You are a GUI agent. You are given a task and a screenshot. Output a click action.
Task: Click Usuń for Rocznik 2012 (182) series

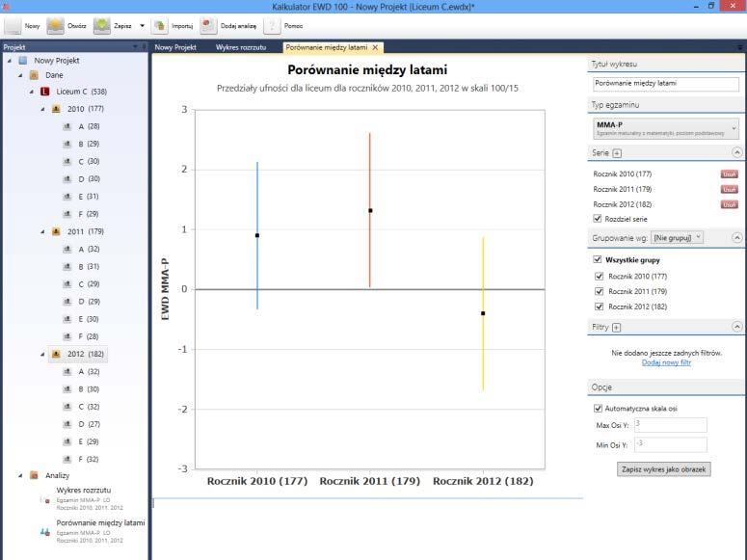pos(729,205)
